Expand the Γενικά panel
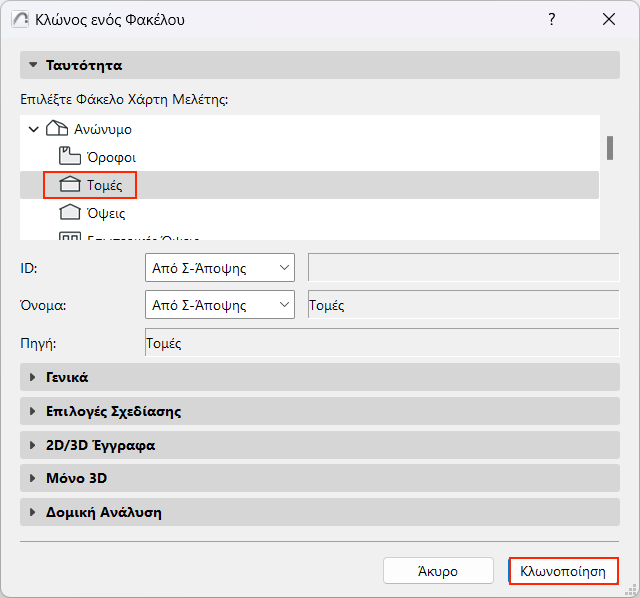 point(33,377)
